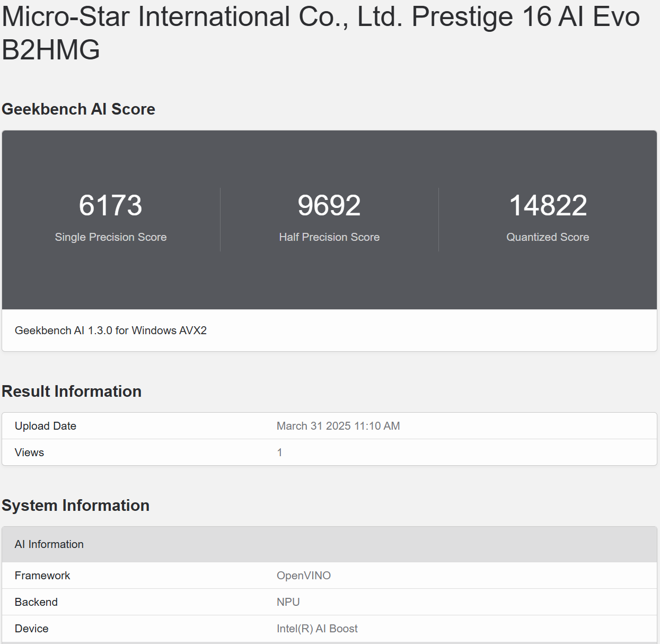Click Geekbench AI 1.3.0 for Windows AVX2 text

point(111,330)
